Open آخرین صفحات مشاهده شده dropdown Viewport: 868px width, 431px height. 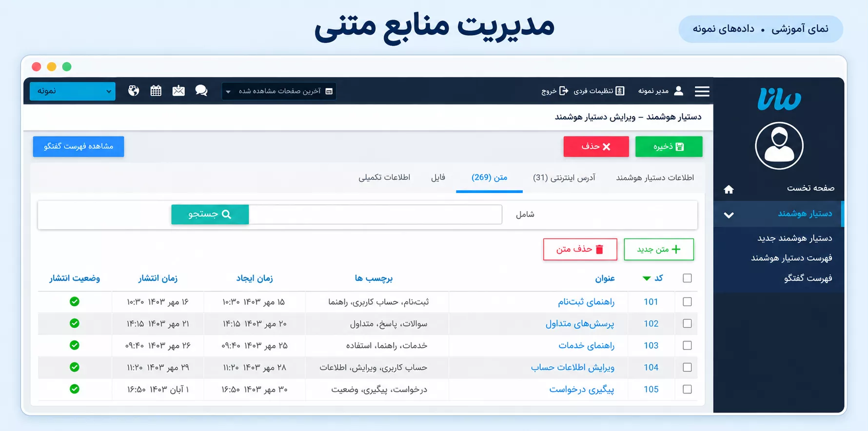(x=279, y=91)
